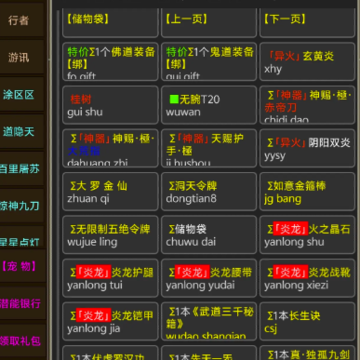This screenshot has height=360, width=360.
Task: Pick the 《武道三千秘籍》 book item
Action: tap(209, 321)
